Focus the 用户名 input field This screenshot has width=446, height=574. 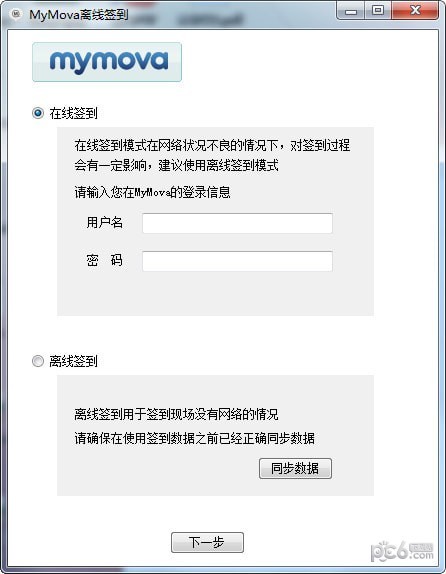click(x=237, y=223)
